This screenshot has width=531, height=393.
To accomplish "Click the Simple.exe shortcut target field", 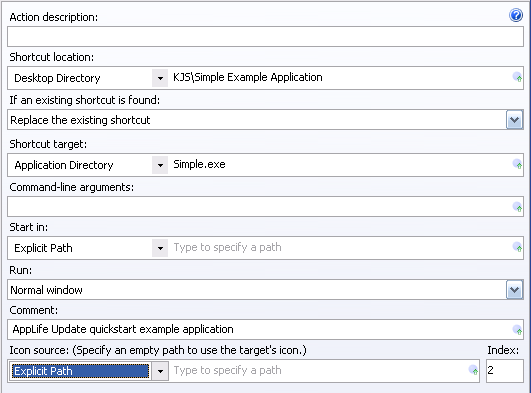I will 341,165.
